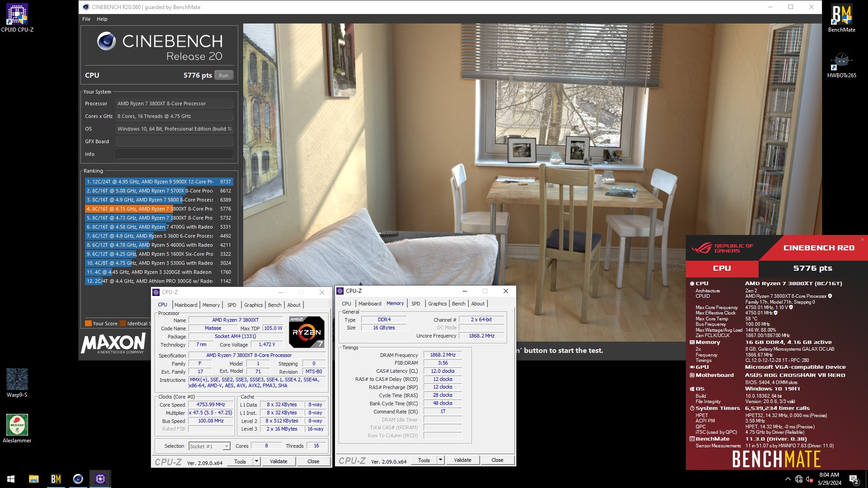Select ranking entry Ryzen 5 3600 4492
This screenshot has height=488, width=868.
159,236
